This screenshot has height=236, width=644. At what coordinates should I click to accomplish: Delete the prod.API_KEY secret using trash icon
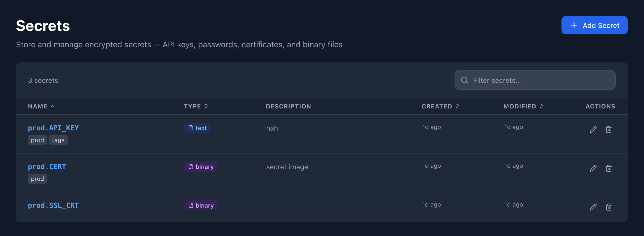coord(609,130)
